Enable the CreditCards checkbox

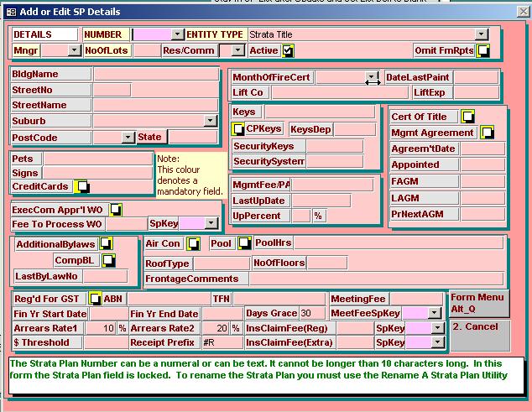(82, 186)
